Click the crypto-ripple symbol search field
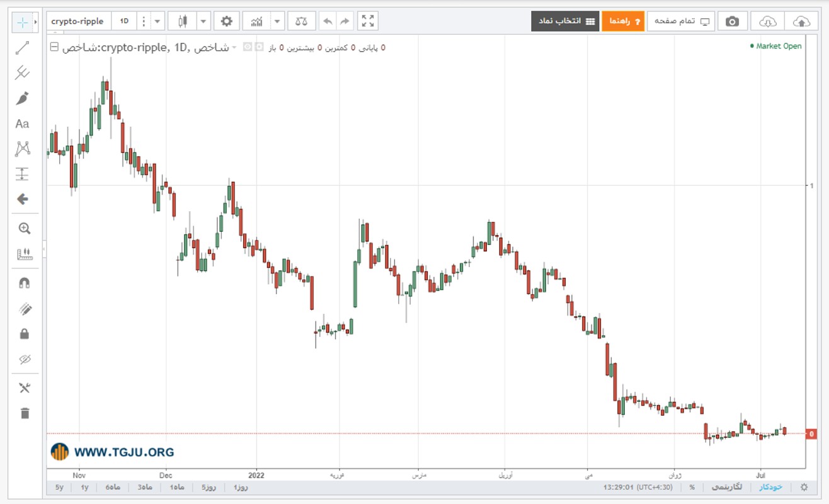Screen dimensions: 829x504 click(79, 21)
